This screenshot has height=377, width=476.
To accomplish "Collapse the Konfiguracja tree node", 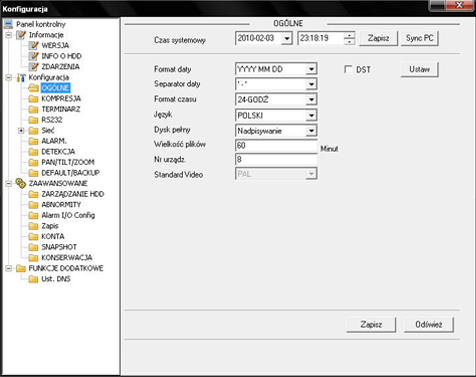I will tap(9, 78).
